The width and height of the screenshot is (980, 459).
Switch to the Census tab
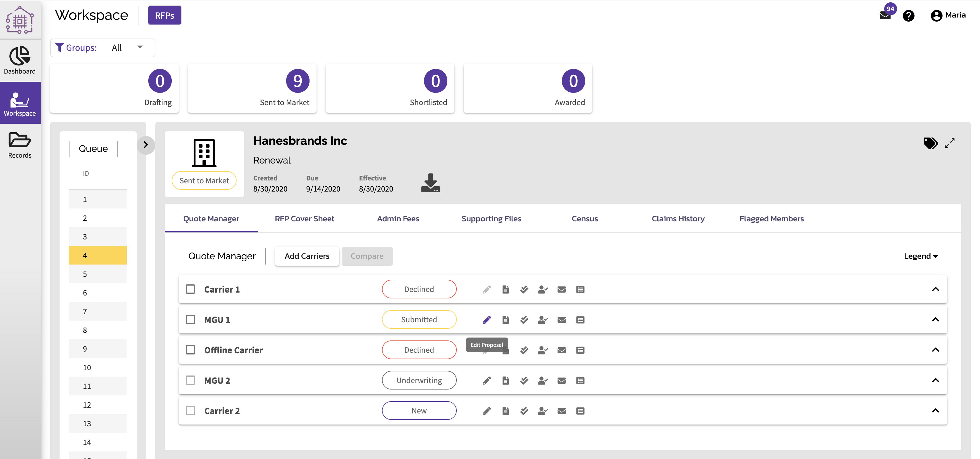(x=585, y=219)
